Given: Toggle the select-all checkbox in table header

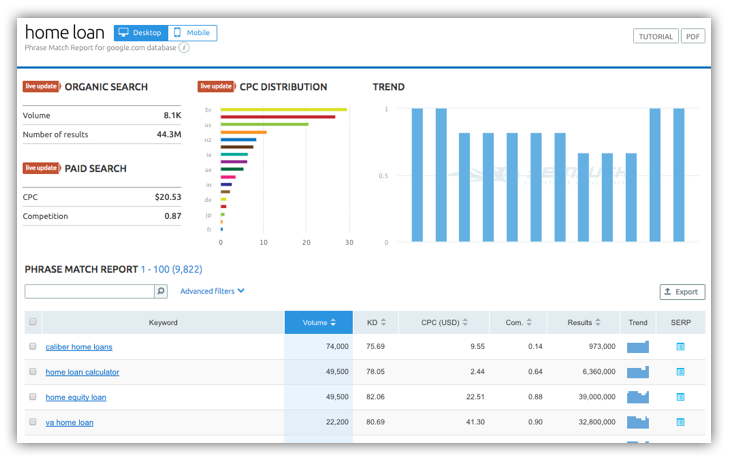Looking at the screenshot, I should 33,322.
